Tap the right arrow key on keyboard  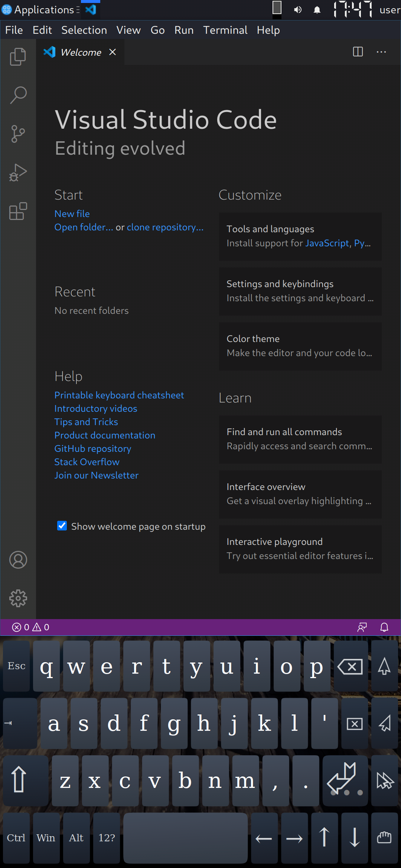[x=294, y=838]
